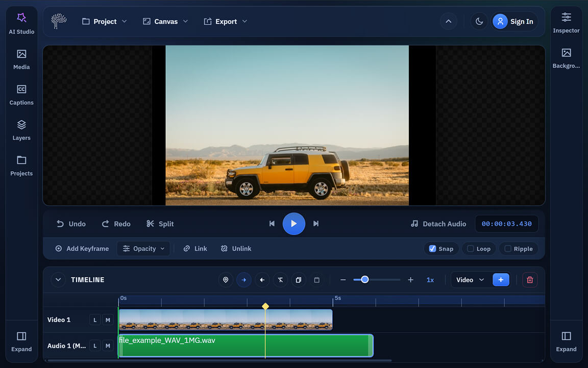This screenshot has width=588, height=368.
Task: Enable the Loop checkbox
Action: coord(471,249)
